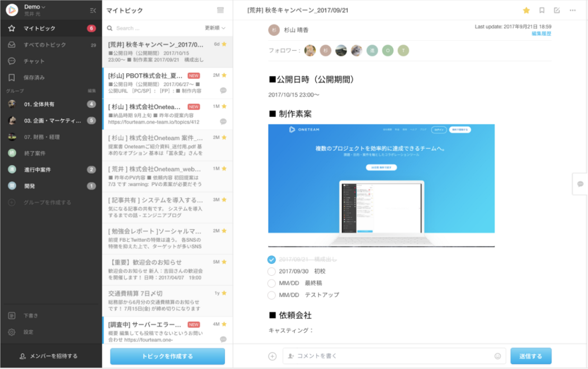Image resolution: width=588 pixels, height=369 pixels.
Task: Toggle star on [ 勉強会レポート ] topic
Action: point(224,231)
